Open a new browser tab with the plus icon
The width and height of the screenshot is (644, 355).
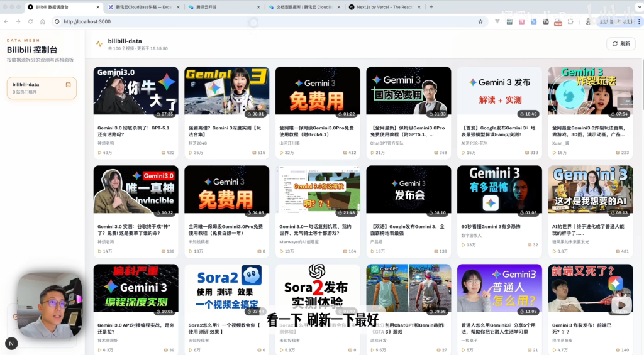point(431,7)
